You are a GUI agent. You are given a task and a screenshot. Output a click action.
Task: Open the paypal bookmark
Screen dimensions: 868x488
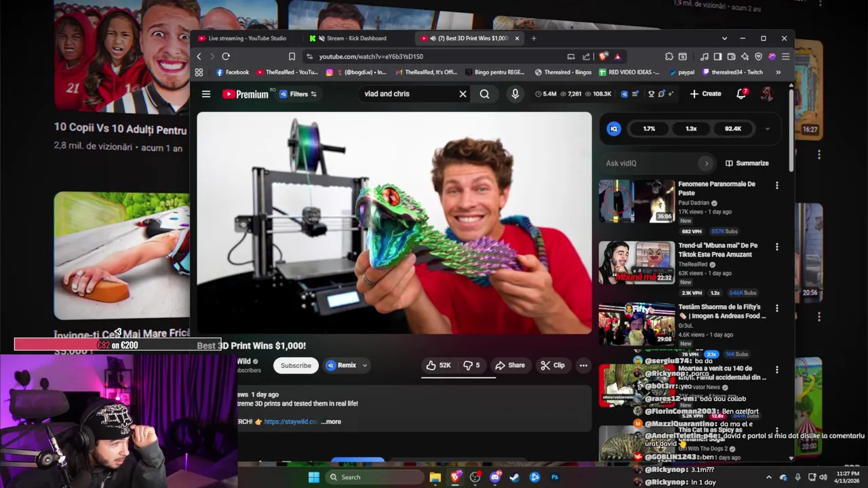682,72
